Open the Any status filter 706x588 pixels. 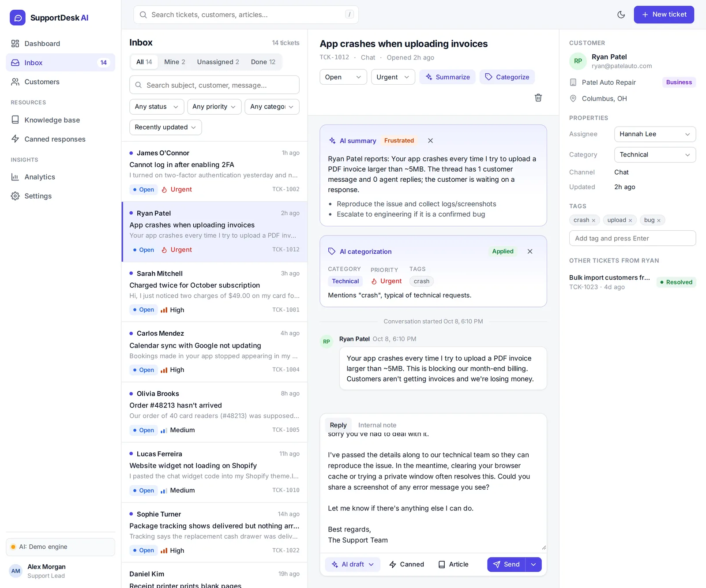pyautogui.click(x=157, y=107)
